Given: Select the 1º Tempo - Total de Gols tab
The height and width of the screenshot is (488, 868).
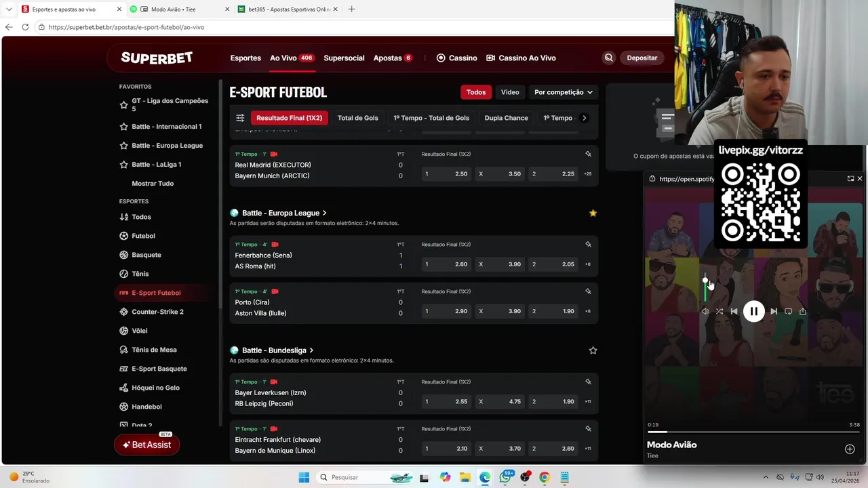Looking at the screenshot, I should click(x=431, y=118).
